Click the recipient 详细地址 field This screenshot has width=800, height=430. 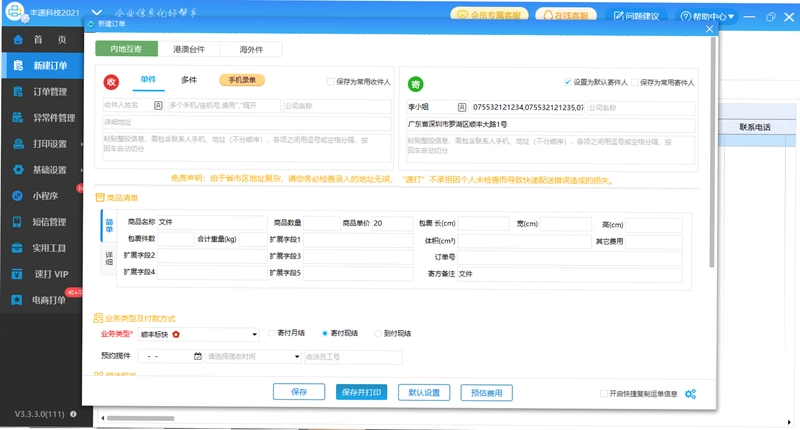(247, 122)
